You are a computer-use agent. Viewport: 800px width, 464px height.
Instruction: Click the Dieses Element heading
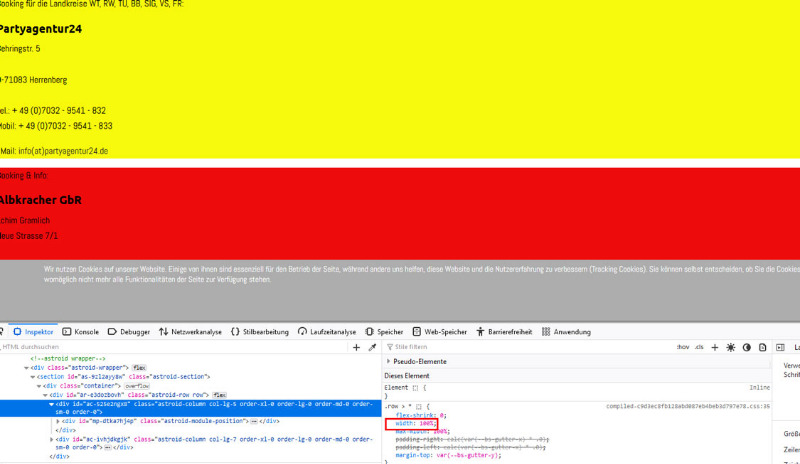point(407,376)
